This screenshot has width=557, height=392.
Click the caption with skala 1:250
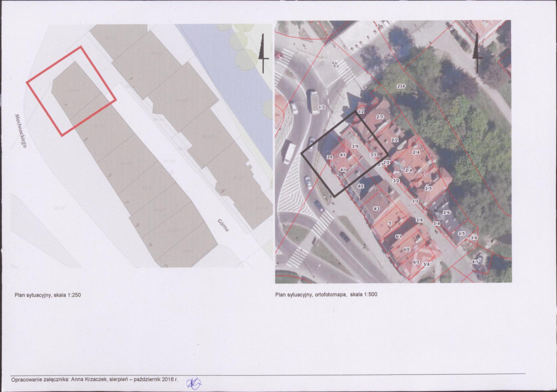point(47,295)
